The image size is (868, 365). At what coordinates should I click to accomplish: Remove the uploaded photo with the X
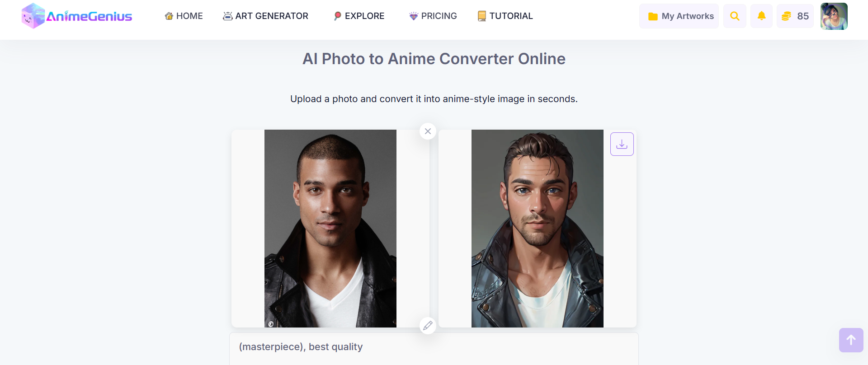pos(428,131)
